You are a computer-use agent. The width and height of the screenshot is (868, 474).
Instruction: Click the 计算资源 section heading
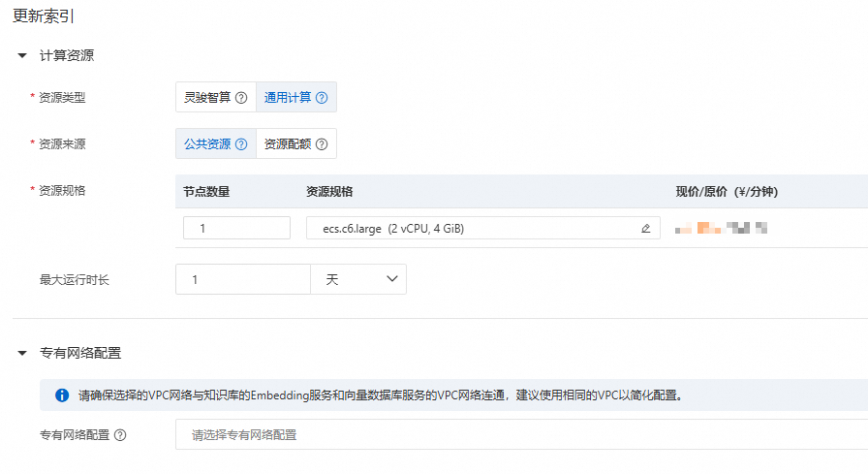tap(67, 55)
